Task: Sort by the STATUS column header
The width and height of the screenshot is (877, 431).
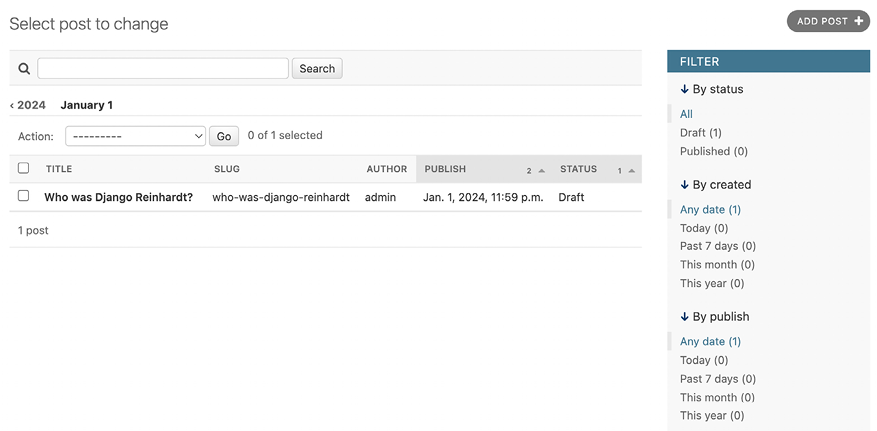Action: [x=578, y=169]
